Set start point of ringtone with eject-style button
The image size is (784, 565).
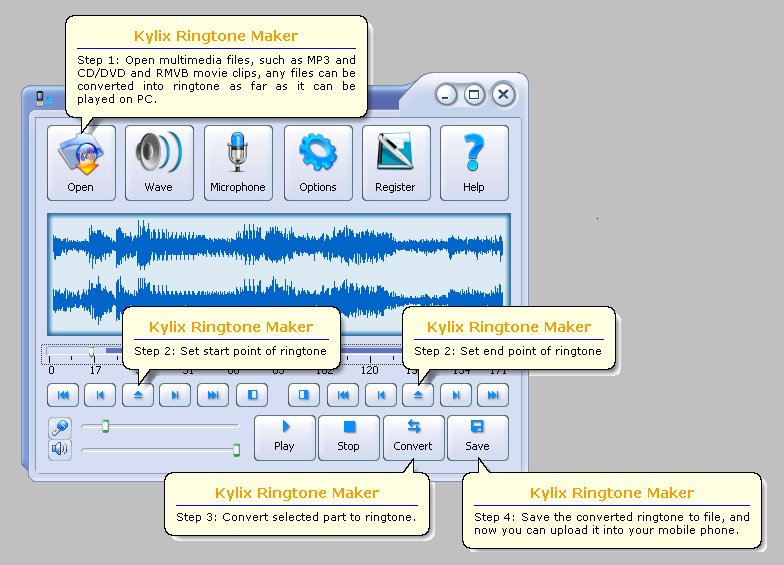138,395
